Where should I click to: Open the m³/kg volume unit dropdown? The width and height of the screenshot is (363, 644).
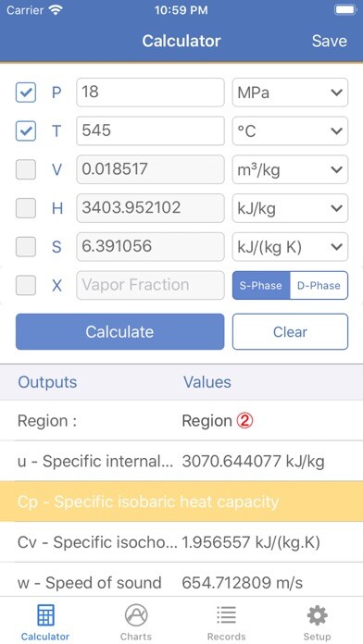pos(290,169)
